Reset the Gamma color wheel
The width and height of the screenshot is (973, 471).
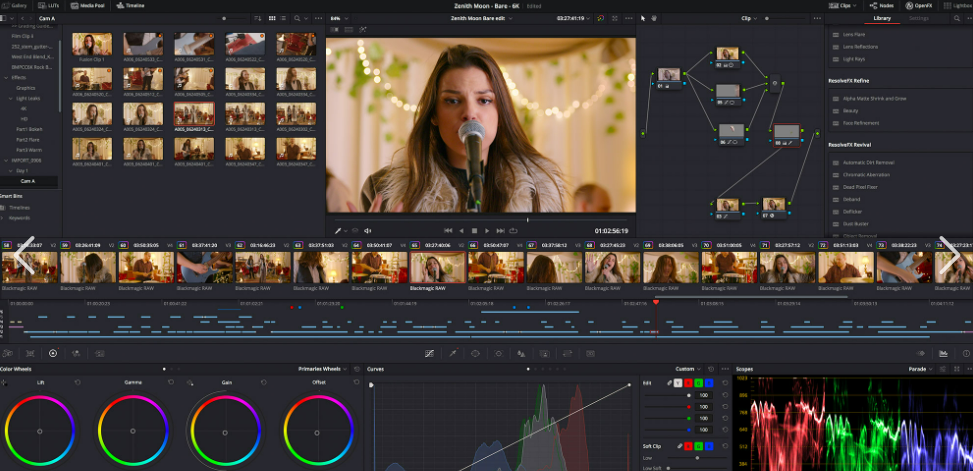171,382
